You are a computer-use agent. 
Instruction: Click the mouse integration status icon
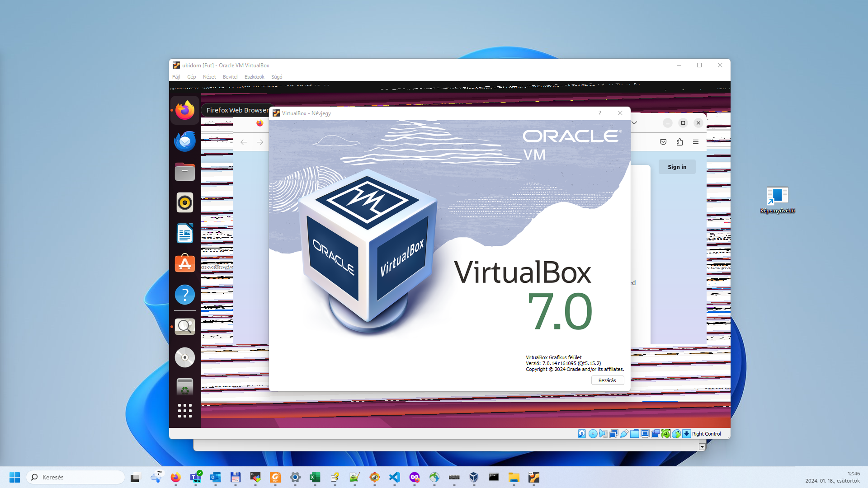pyautogui.click(x=676, y=434)
